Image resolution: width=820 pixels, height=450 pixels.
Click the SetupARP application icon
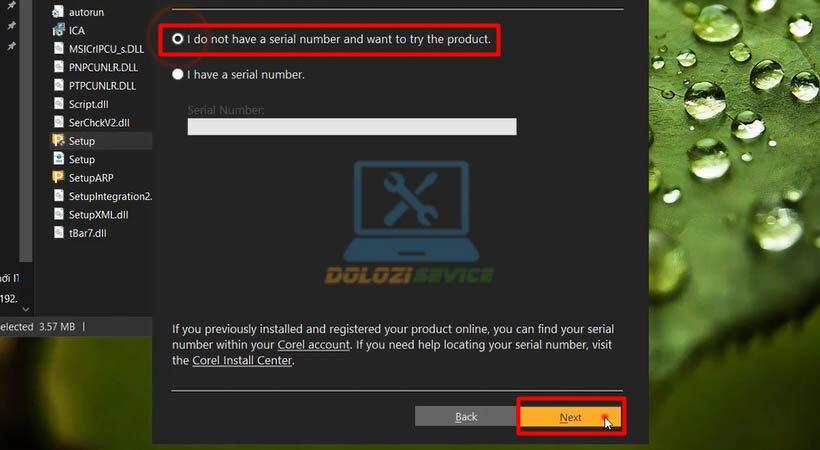point(59,177)
